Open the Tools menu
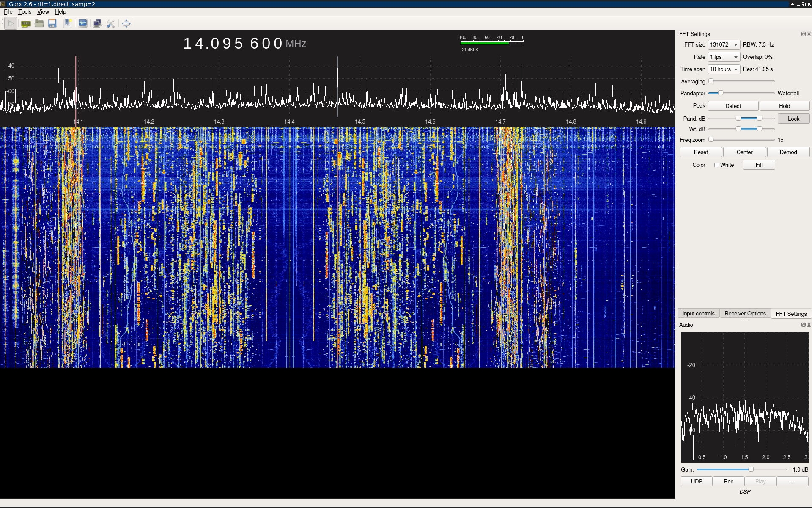812x508 pixels. click(25, 12)
